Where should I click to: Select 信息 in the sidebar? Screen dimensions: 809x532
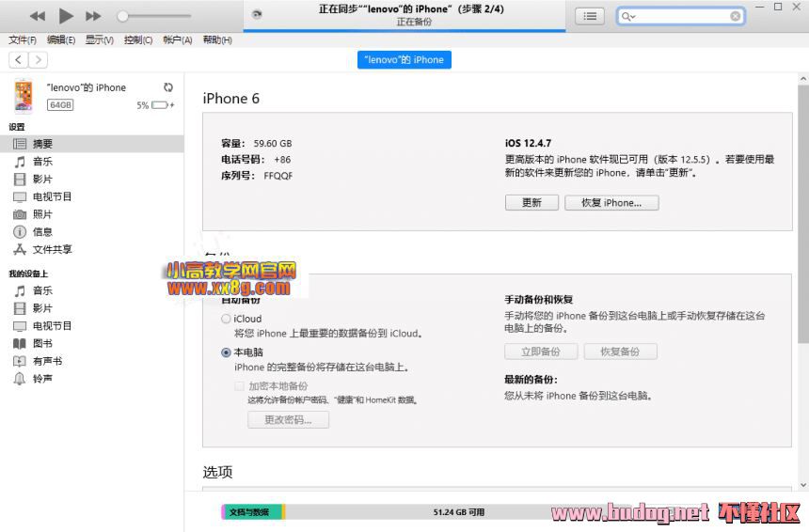[x=92, y=231]
